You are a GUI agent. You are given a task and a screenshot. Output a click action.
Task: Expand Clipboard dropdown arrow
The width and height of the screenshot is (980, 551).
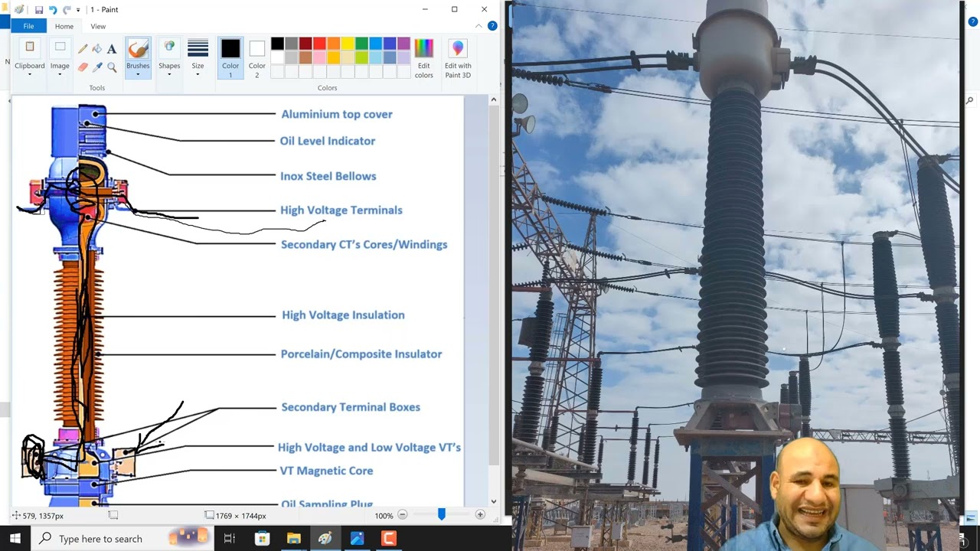(x=30, y=75)
